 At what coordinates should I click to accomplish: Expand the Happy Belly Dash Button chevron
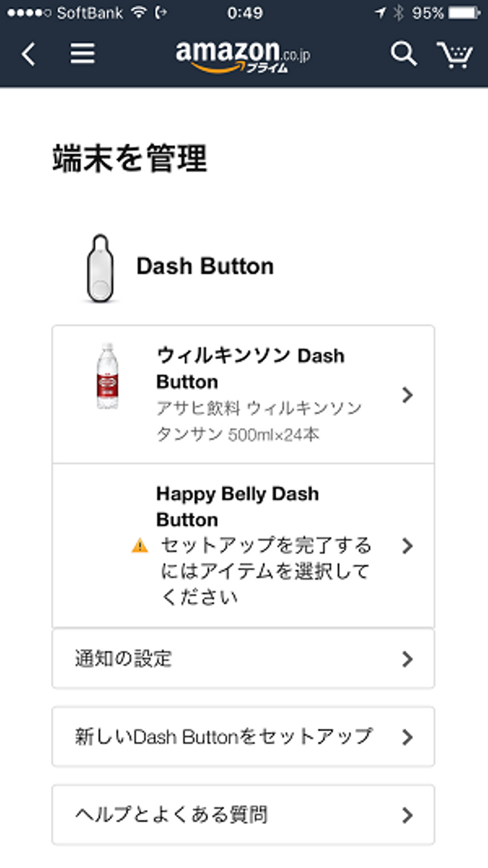(x=407, y=546)
